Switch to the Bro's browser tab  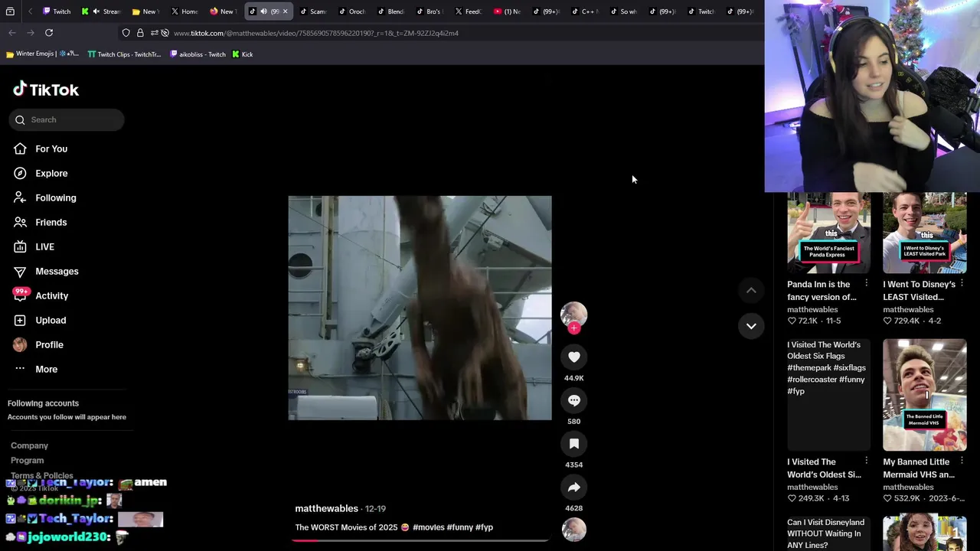pos(430,11)
